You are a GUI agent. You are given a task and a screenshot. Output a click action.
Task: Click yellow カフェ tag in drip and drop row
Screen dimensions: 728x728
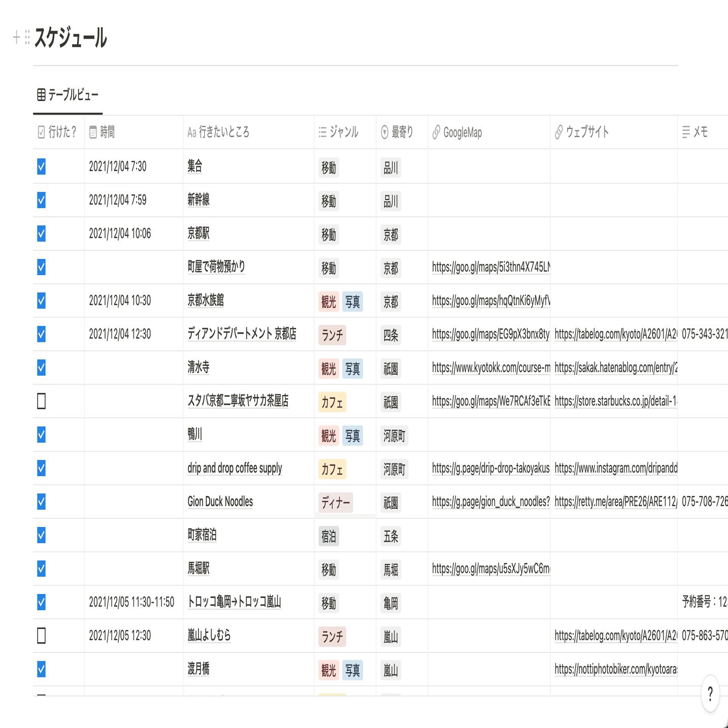332,469
